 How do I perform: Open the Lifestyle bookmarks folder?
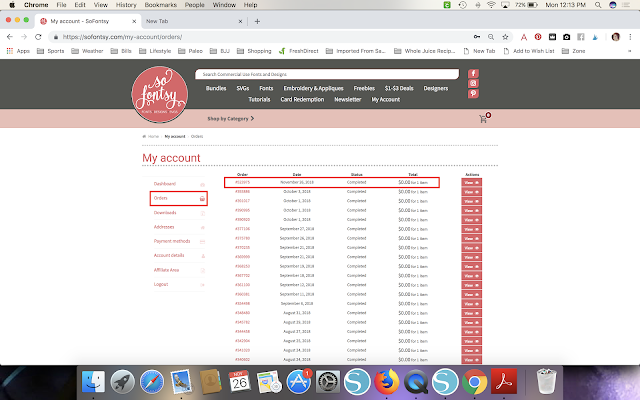[x=155, y=51]
